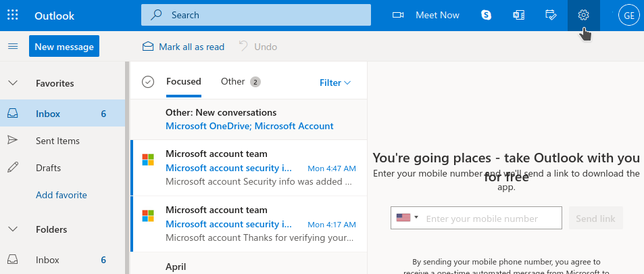This screenshot has height=274, width=644.
Task: Open the Mon 4:17 AM security email
Action: tap(249, 224)
